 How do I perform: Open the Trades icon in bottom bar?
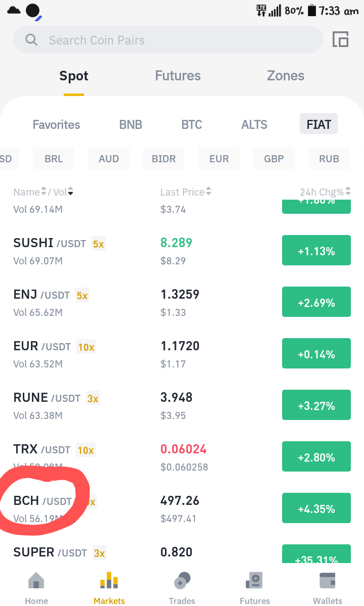(x=182, y=580)
